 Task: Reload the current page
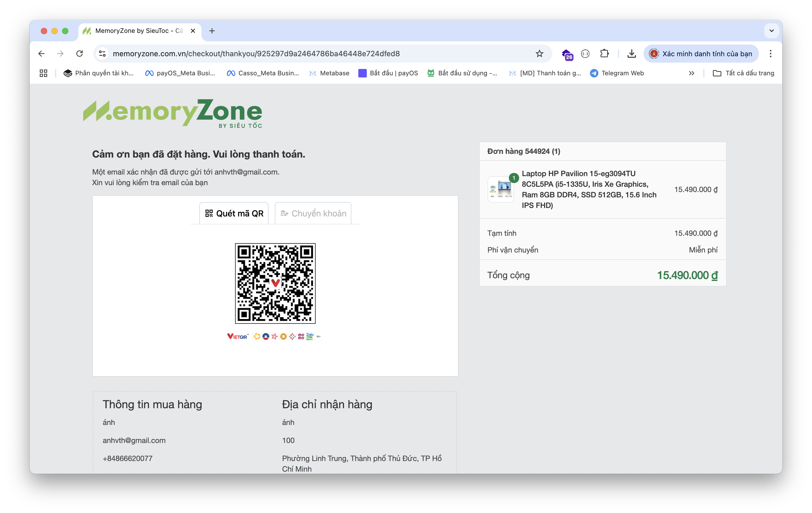tap(80, 54)
